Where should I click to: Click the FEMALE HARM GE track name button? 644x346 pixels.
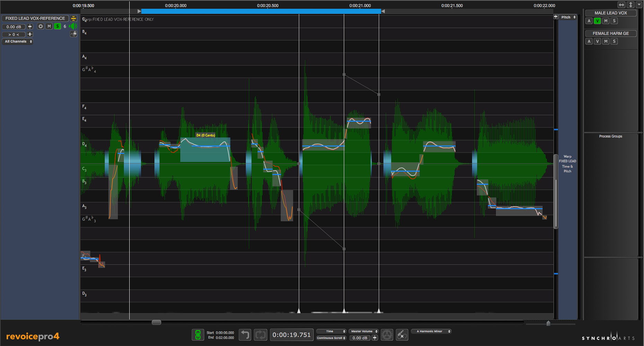click(x=611, y=33)
